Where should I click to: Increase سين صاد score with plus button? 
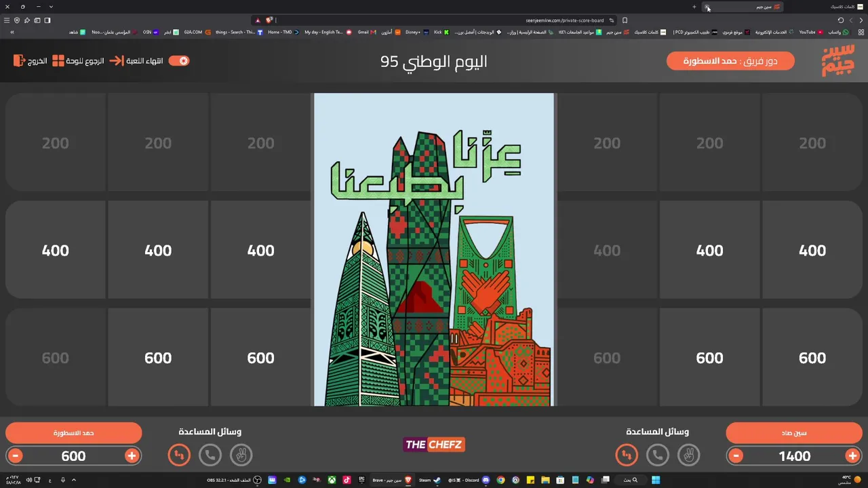852,456
